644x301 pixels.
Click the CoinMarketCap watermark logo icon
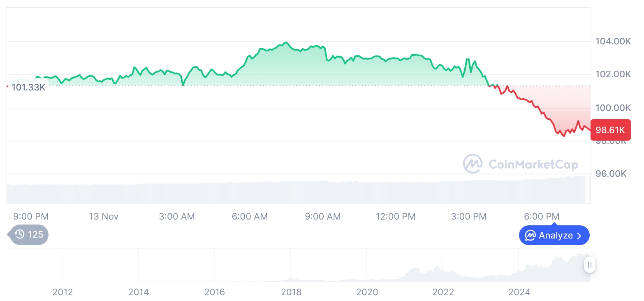[473, 164]
